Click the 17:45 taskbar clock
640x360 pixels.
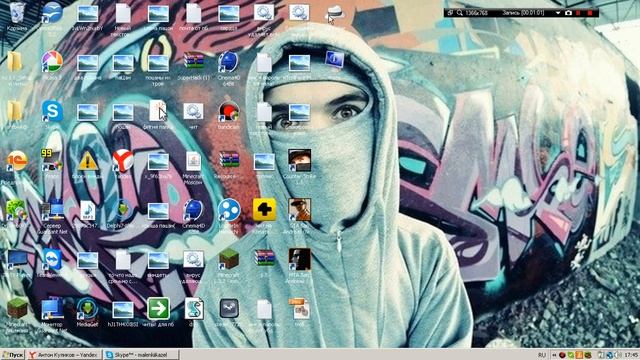coord(631,355)
